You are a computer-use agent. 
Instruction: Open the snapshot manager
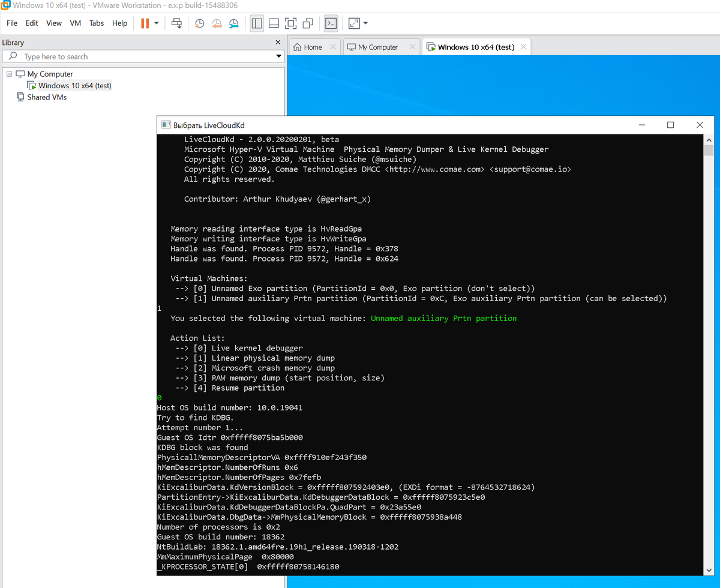(x=234, y=23)
